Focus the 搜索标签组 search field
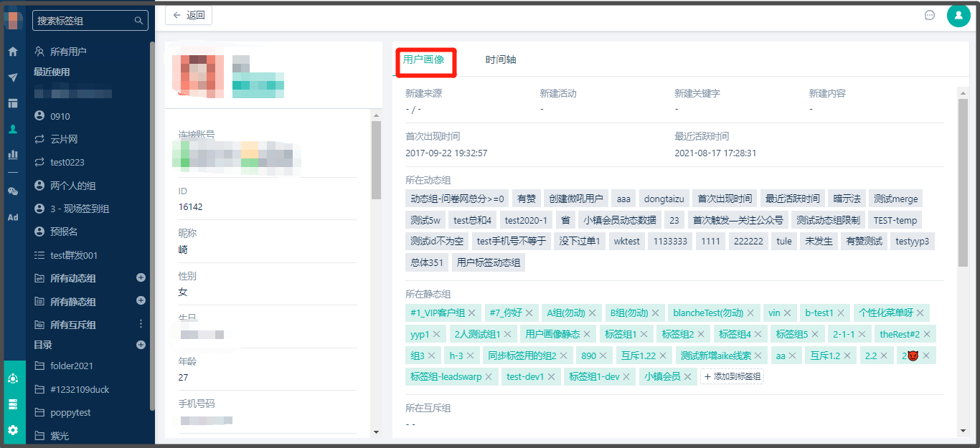 (90, 21)
